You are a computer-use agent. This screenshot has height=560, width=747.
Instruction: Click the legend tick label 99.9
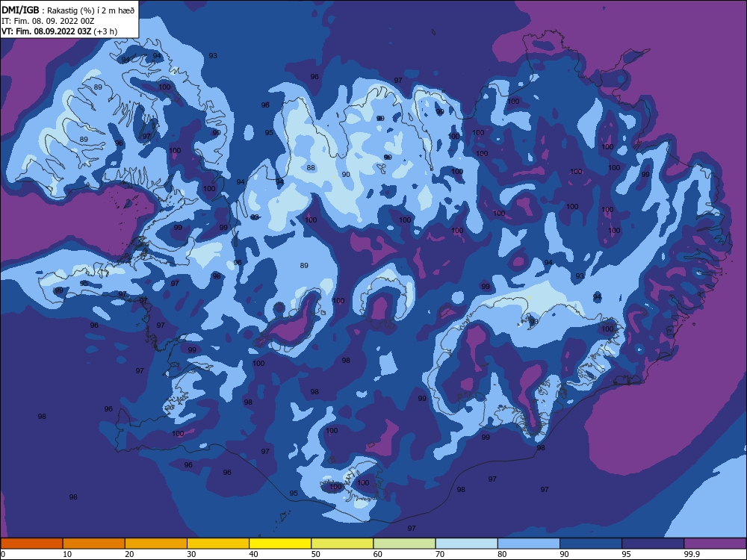(x=691, y=554)
